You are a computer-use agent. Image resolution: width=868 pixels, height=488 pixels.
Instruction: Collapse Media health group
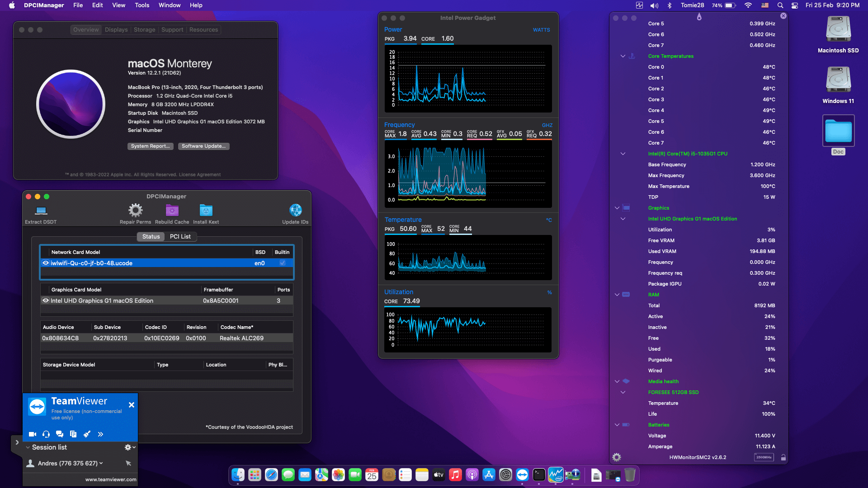(617, 381)
